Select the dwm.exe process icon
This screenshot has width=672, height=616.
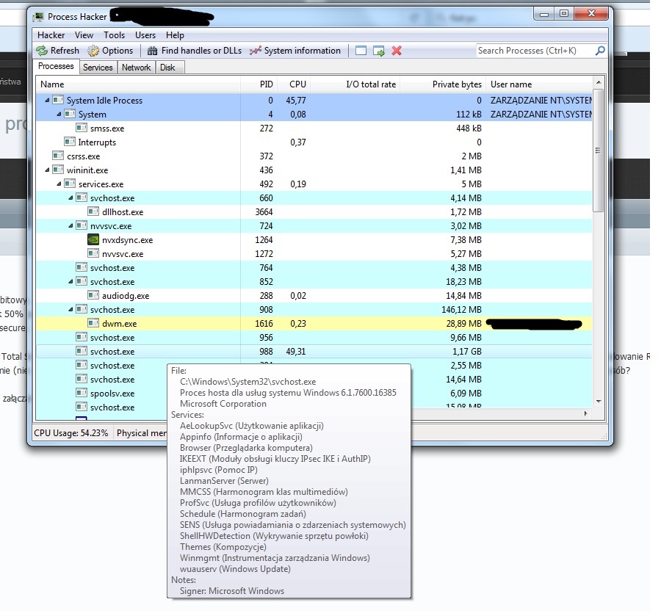point(93,323)
